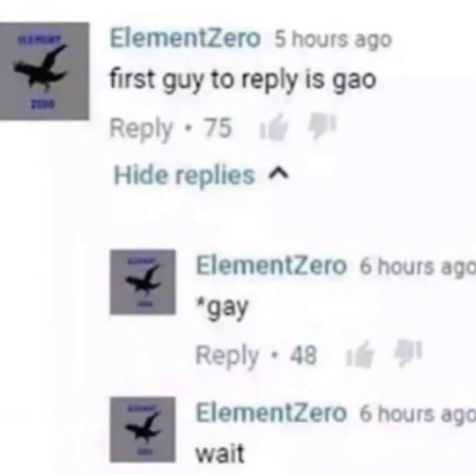Click the 'wait' reply text
The height and width of the screenshot is (474, 476).
(x=220, y=454)
